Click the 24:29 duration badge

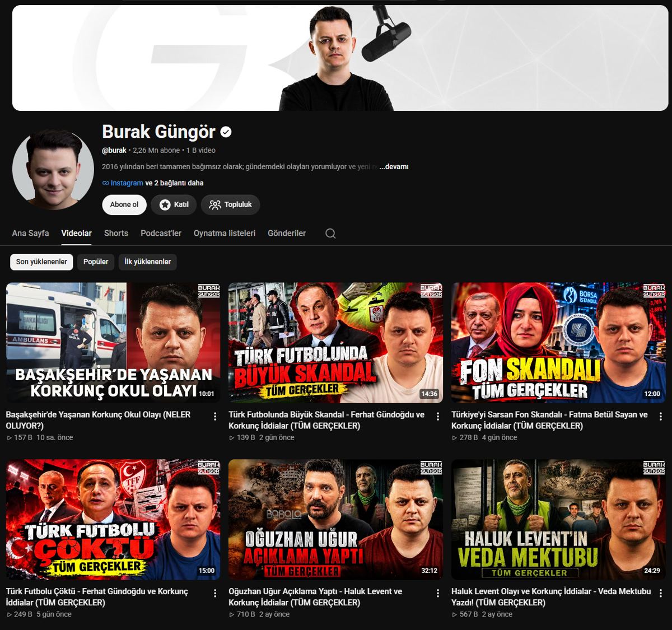click(652, 571)
